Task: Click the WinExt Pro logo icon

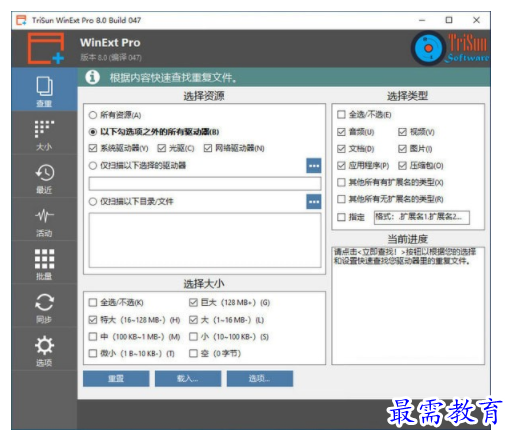Action: (46, 48)
